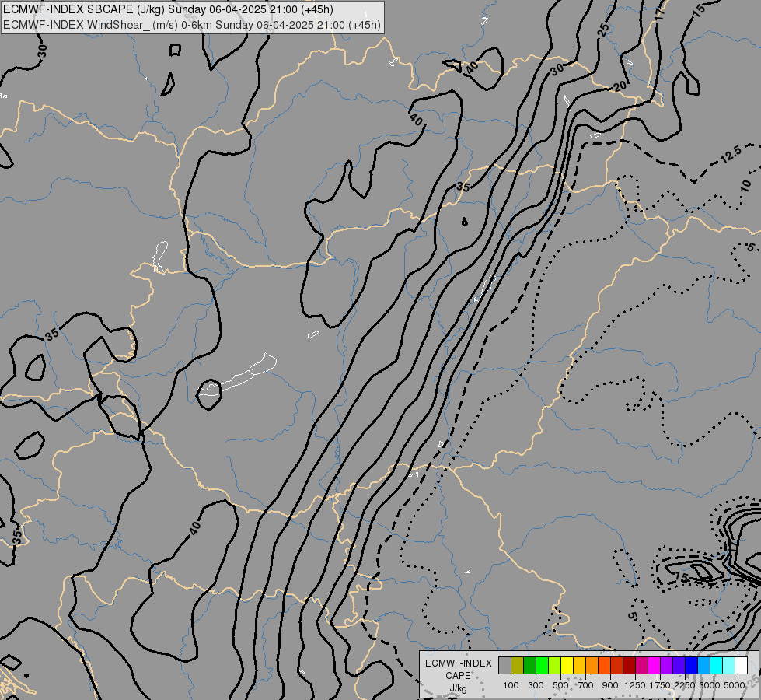This screenshot has height=700, width=761.
Task: Select the 500 legend tick label
Action: pos(560,685)
